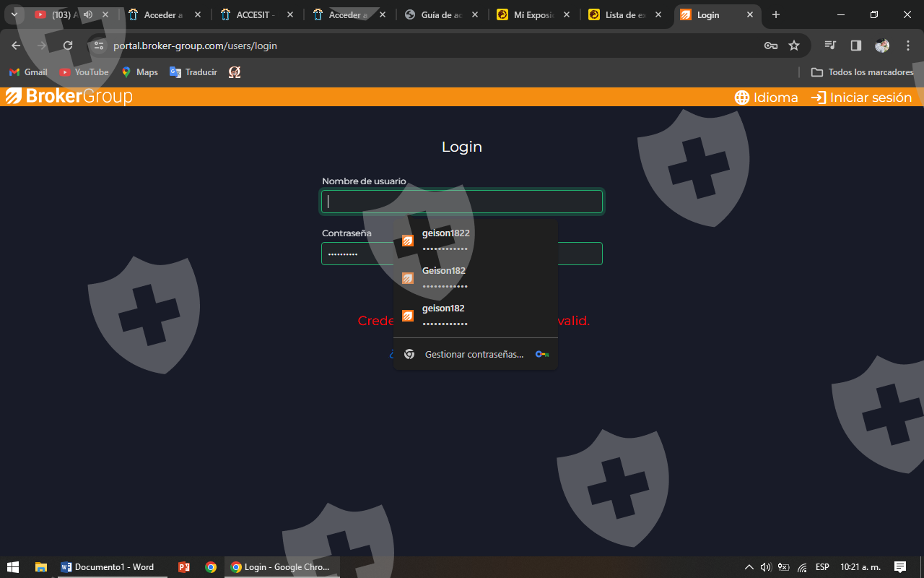The height and width of the screenshot is (578, 924).
Task: Expand the tab search dropdown arrow
Action: coord(14,14)
